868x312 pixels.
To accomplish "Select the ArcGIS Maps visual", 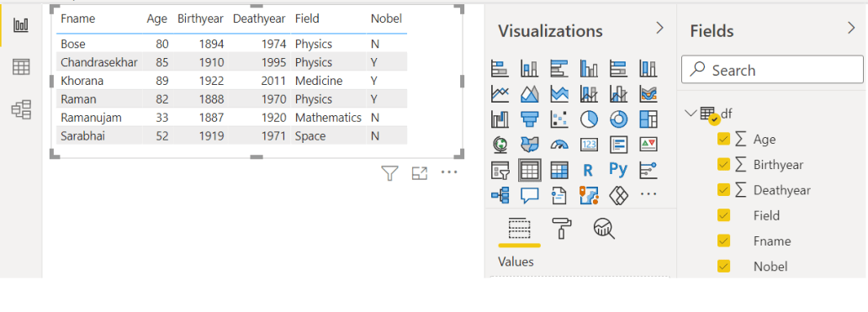I will pos(589,195).
